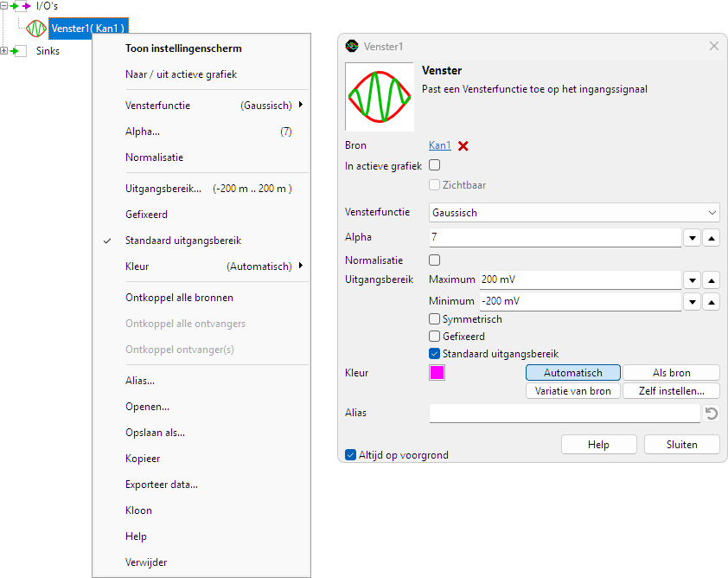Click the magenta Kleur swatch
The width and height of the screenshot is (728, 578).
tap(437, 373)
